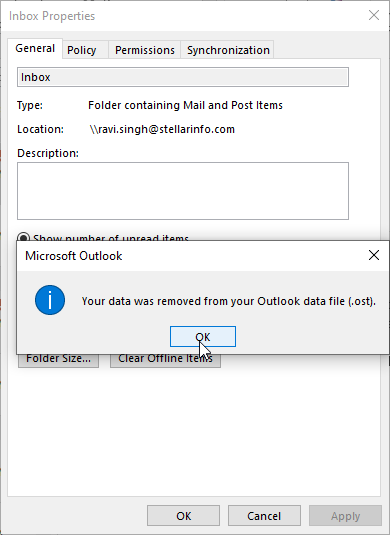Viewport: 390px width, 535px height.
Task: Click the Microsoft Outlook message title
Action: point(74,256)
